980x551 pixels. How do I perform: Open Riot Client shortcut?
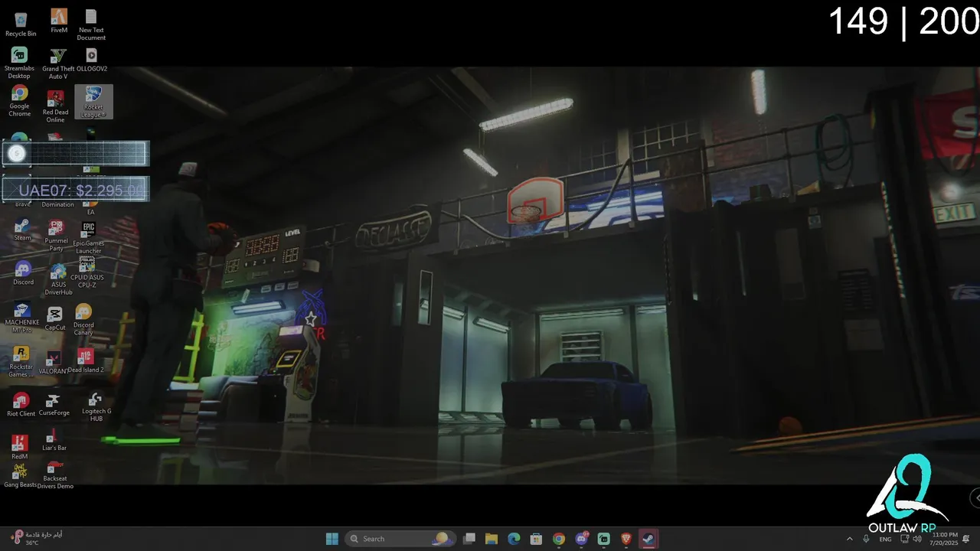click(21, 404)
